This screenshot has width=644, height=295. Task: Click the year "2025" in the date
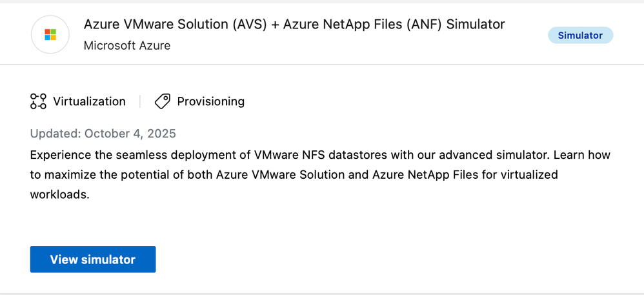pyautogui.click(x=161, y=134)
